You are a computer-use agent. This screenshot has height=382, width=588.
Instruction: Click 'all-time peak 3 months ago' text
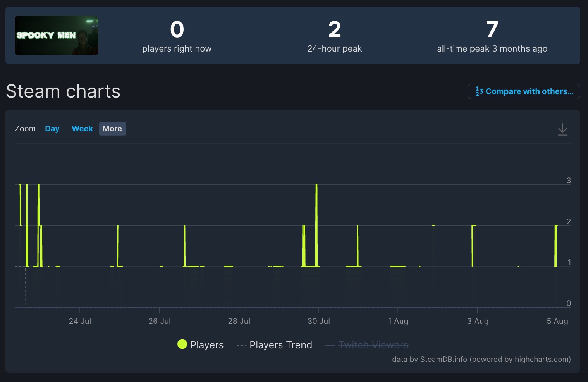[492, 49]
